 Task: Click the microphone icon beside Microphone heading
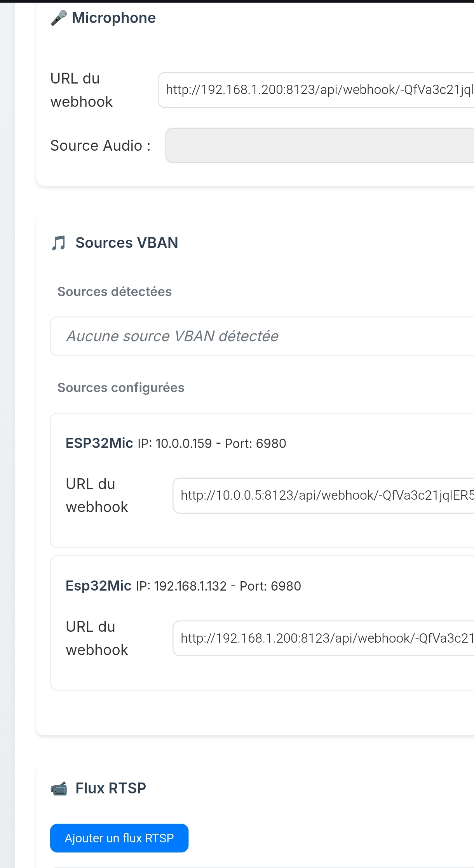click(59, 18)
